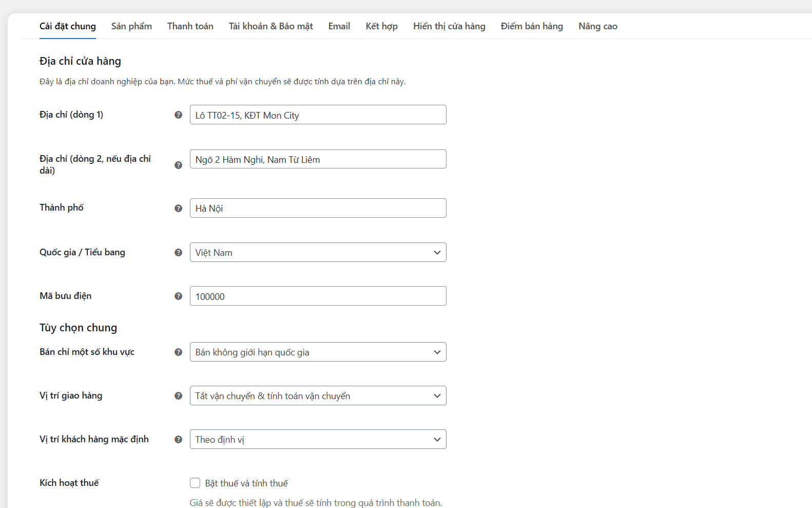812x508 pixels.
Task: Click the tooltip icon beside Vị trí giao hàng
Action: pyautogui.click(x=178, y=396)
